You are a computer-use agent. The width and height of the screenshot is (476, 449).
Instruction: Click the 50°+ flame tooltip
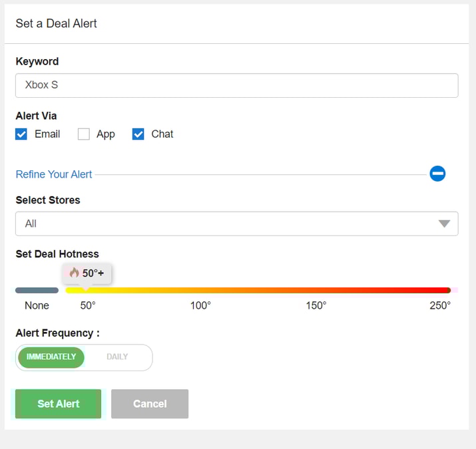coord(87,273)
